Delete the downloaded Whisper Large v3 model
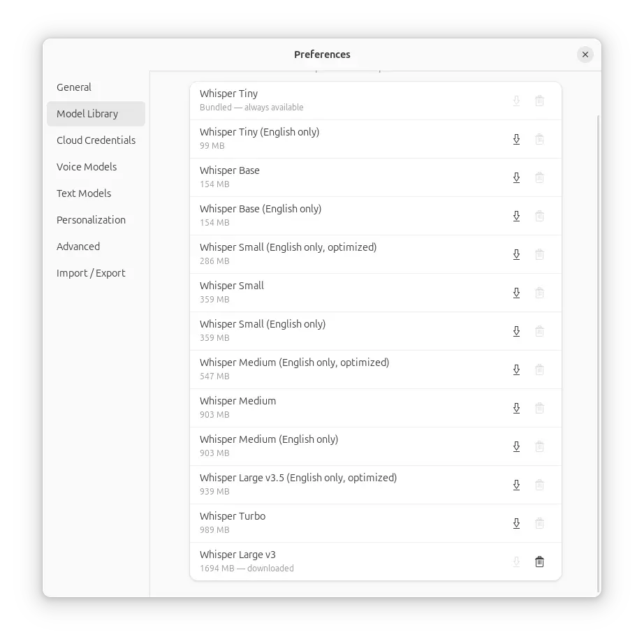This screenshot has height=644, width=644. pos(539,562)
